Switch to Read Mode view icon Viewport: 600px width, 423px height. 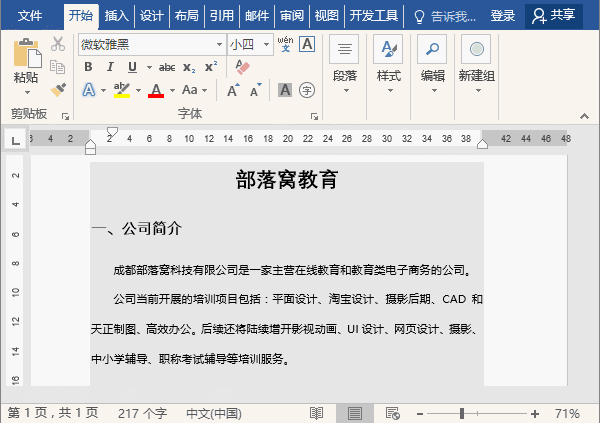pyautogui.click(x=316, y=413)
